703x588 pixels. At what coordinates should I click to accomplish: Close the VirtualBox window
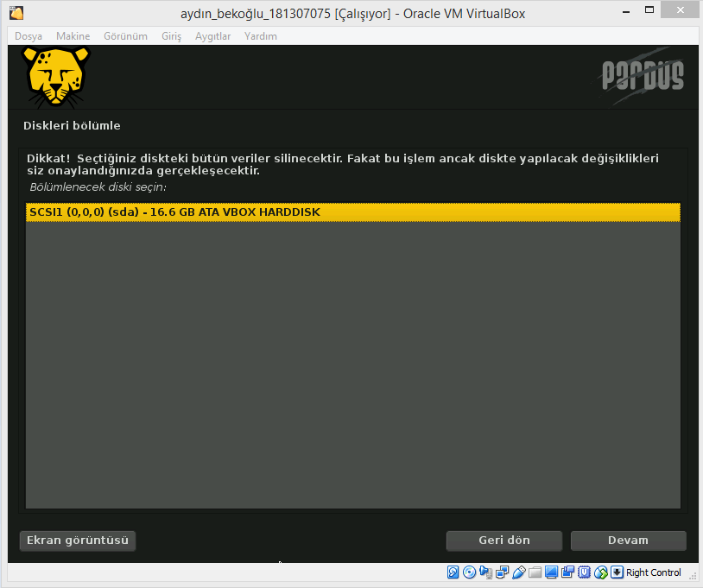(680, 9)
